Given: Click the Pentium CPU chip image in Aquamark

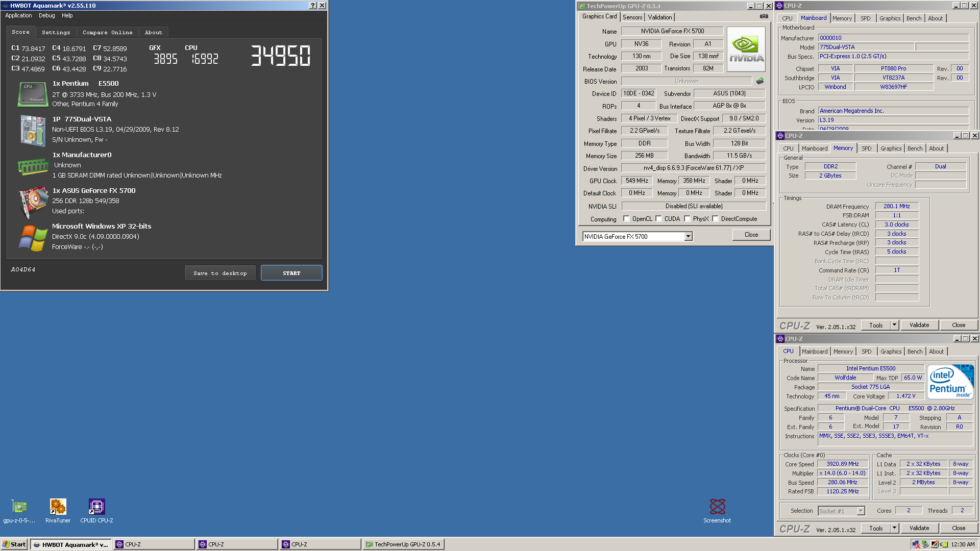Looking at the screenshot, I should pos(33,94).
